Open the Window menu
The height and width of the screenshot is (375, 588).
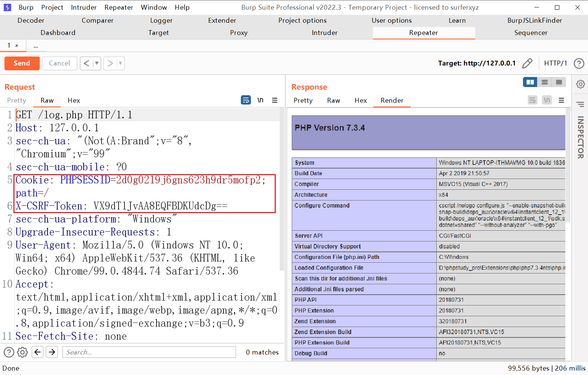click(x=154, y=7)
